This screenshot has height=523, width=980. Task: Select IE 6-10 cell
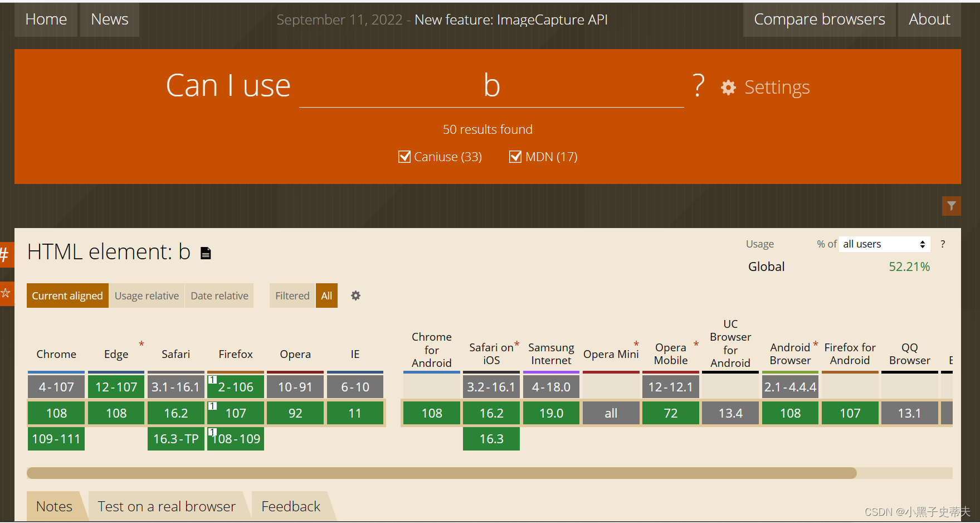[355, 387]
